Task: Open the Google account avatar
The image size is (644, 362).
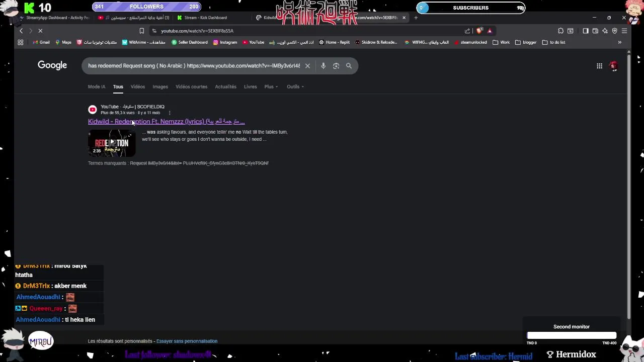Action: tap(613, 66)
